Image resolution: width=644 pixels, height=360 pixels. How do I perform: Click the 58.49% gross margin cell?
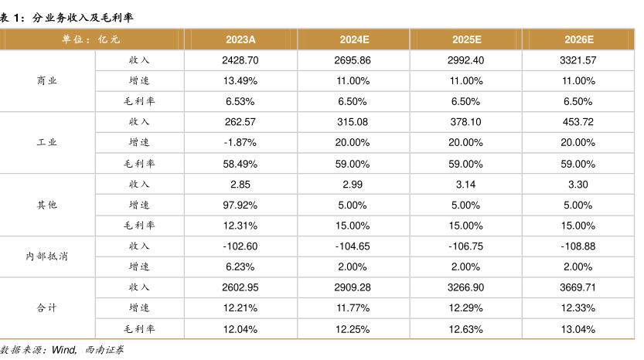pyautogui.click(x=240, y=164)
